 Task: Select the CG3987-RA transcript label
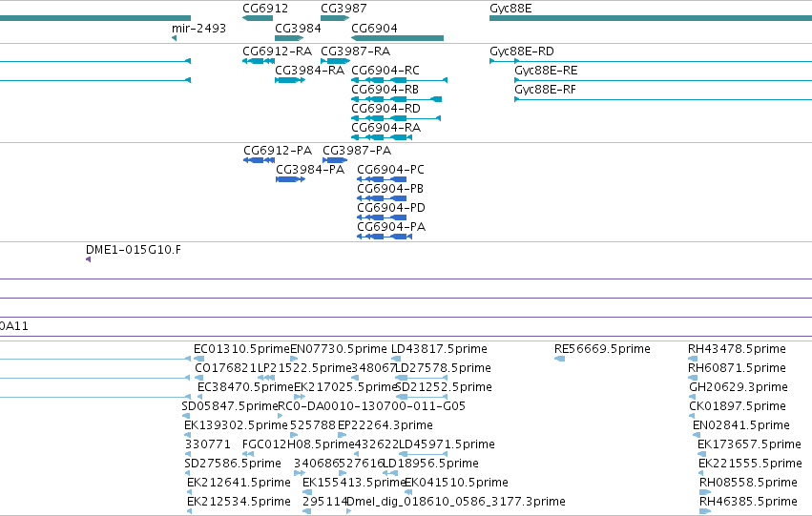[x=355, y=52]
